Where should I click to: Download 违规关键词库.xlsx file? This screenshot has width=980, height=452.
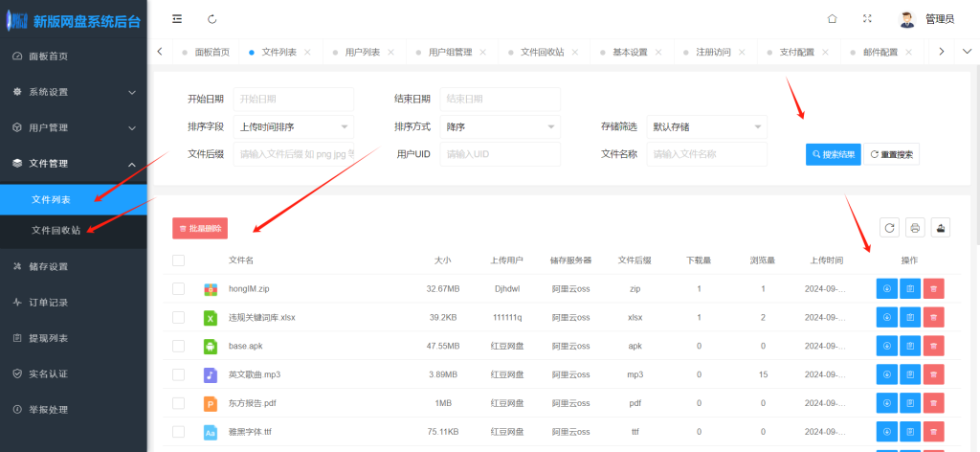tap(887, 317)
